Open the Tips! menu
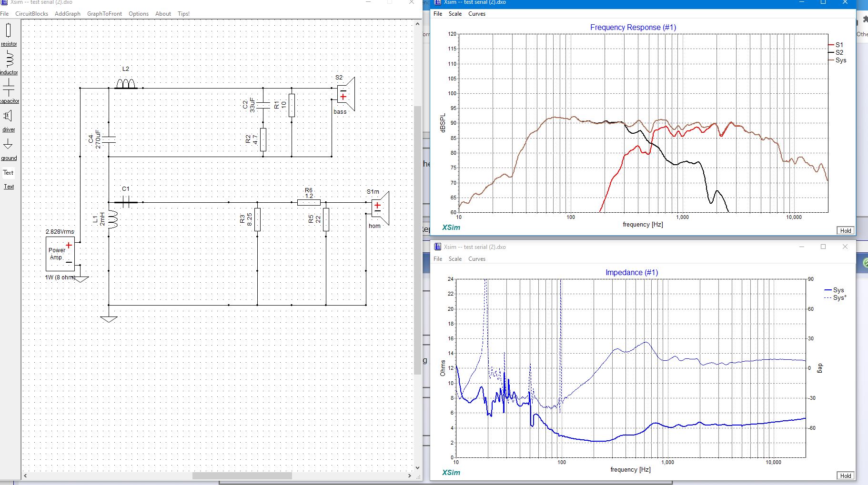868x485 pixels. (183, 14)
